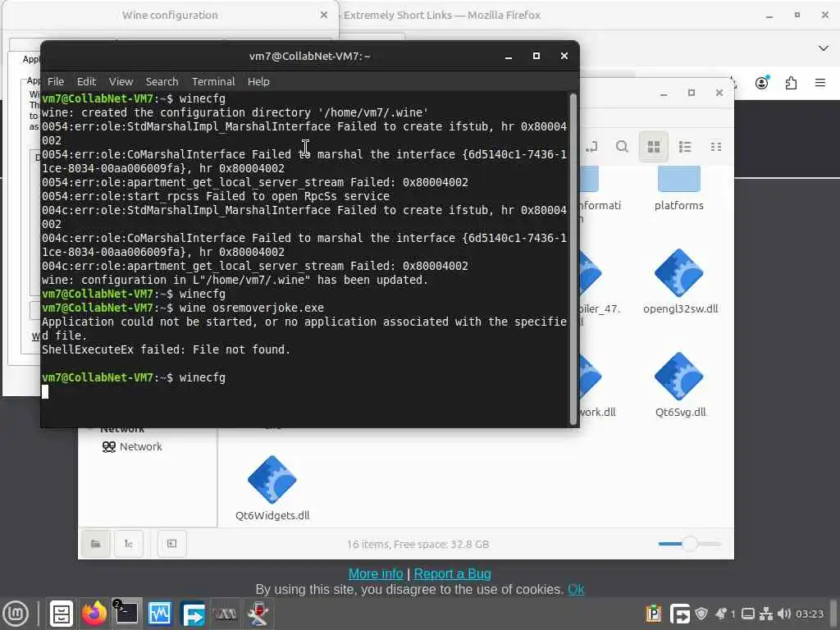This screenshot has width=840, height=630.
Task: Open the terminal File menu
Action: click(56, 81)
